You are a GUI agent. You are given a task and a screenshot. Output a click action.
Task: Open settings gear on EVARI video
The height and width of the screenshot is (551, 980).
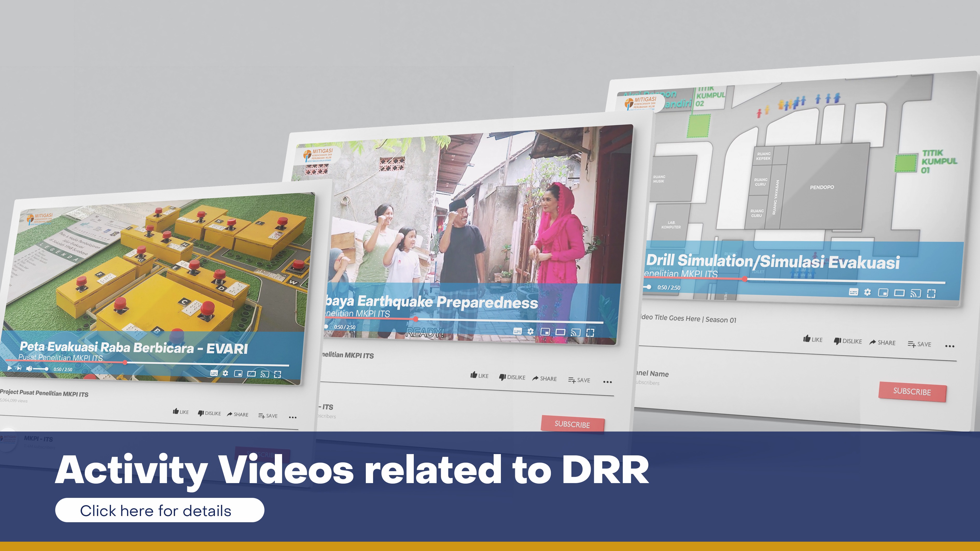226,373
